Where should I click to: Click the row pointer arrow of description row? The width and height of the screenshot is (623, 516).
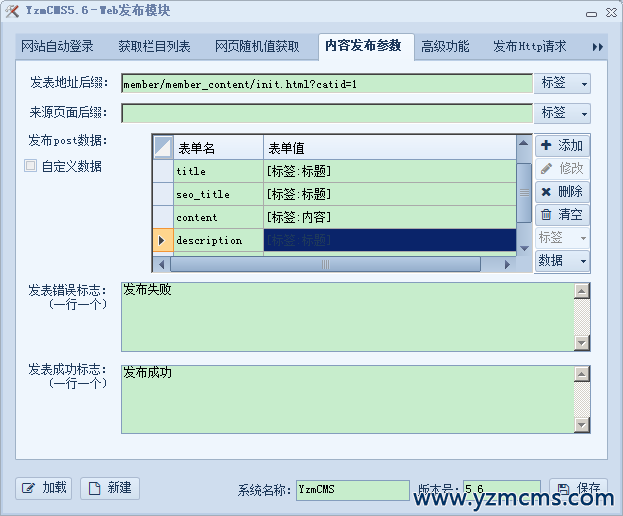tap(163, 240)
